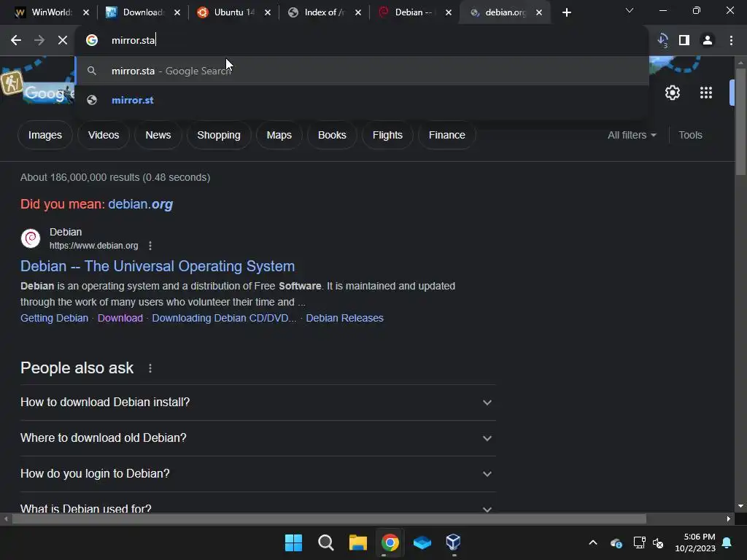The image size is (747, 560).
Task: Select the mirror.sta Google Search suggestion
Action: point(362,71)
